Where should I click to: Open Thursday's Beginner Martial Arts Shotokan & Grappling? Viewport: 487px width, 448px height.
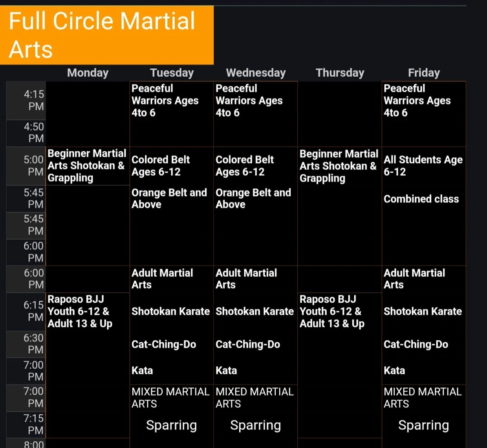(339, 166)
